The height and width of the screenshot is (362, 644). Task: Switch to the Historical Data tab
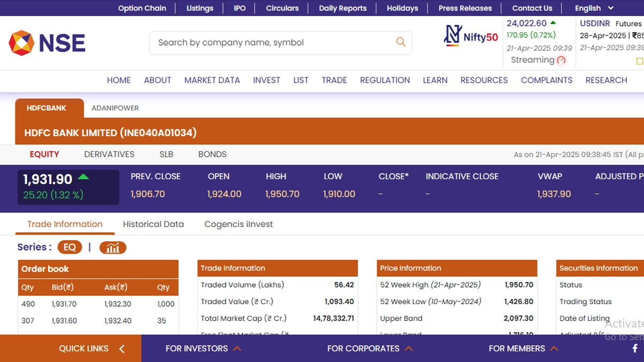point(153,224)
